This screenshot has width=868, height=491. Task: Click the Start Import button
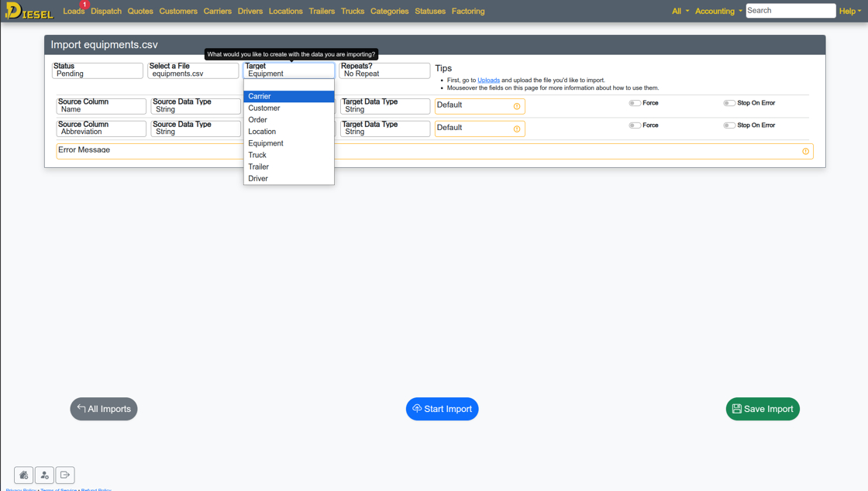tap(442, 409)
